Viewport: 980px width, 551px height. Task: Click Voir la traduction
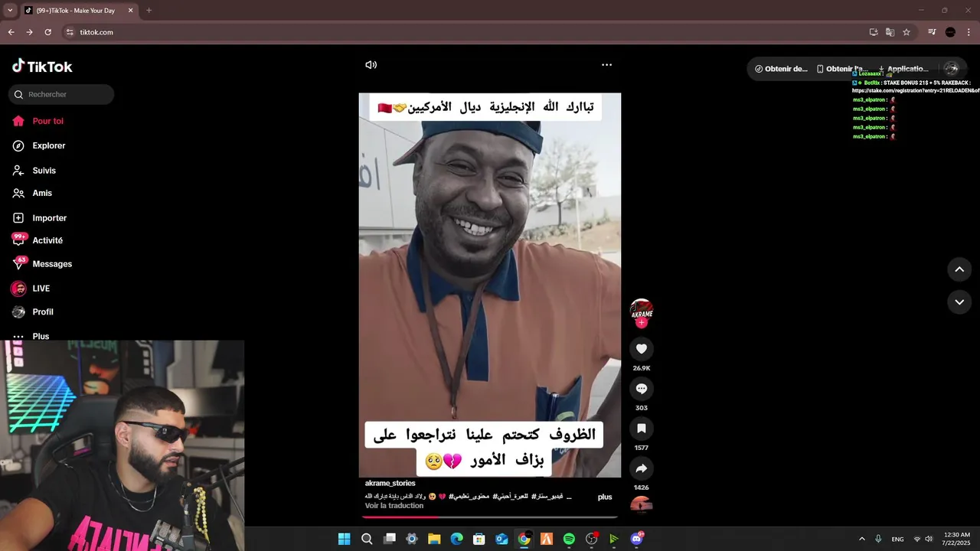[394, 506]
